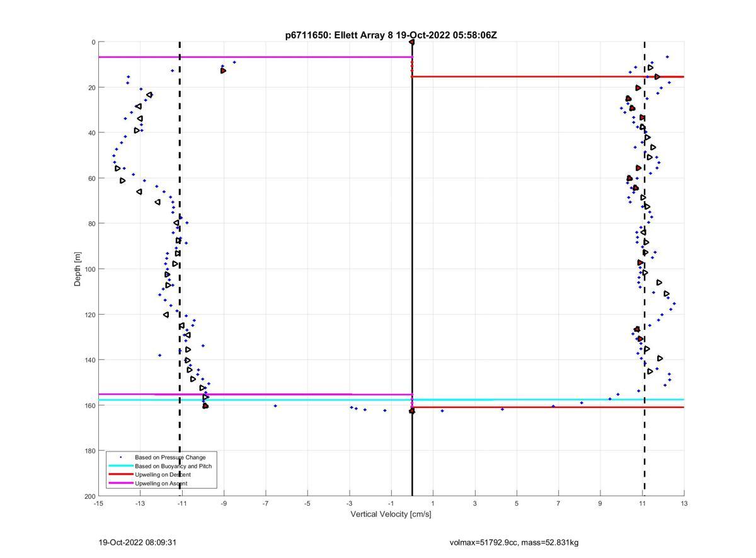This screenshot has width=756, height=558.
Task: Click depth tick label '60'
Action: tap(91, 178)
